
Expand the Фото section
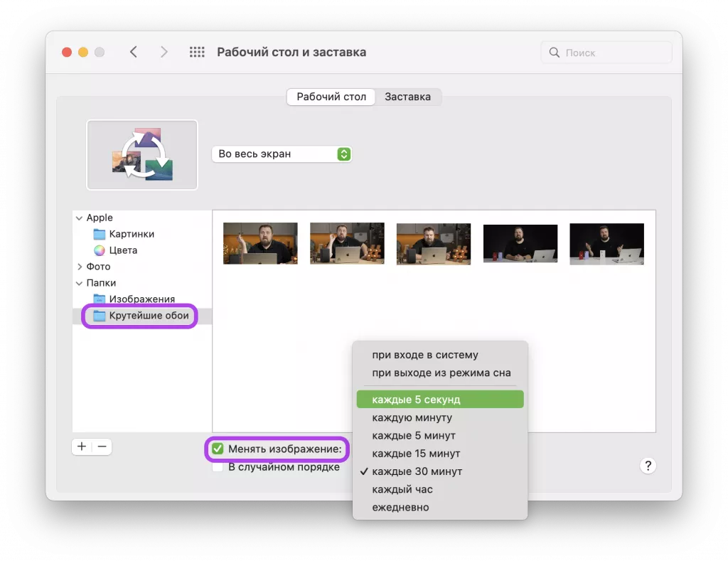tap(80, 267)
